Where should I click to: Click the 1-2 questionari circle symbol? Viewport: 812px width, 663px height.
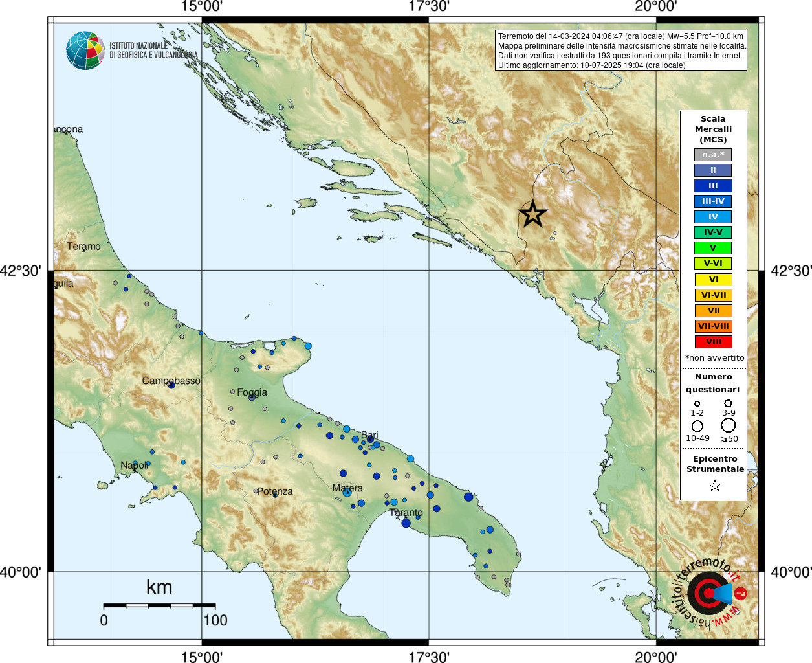pos(697,404)
